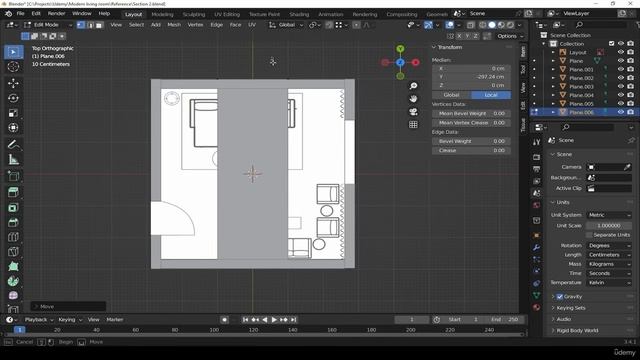Select the Loop Cut tool
The image size is (640, 360).
pyautogui.click(x=13, y=237)
